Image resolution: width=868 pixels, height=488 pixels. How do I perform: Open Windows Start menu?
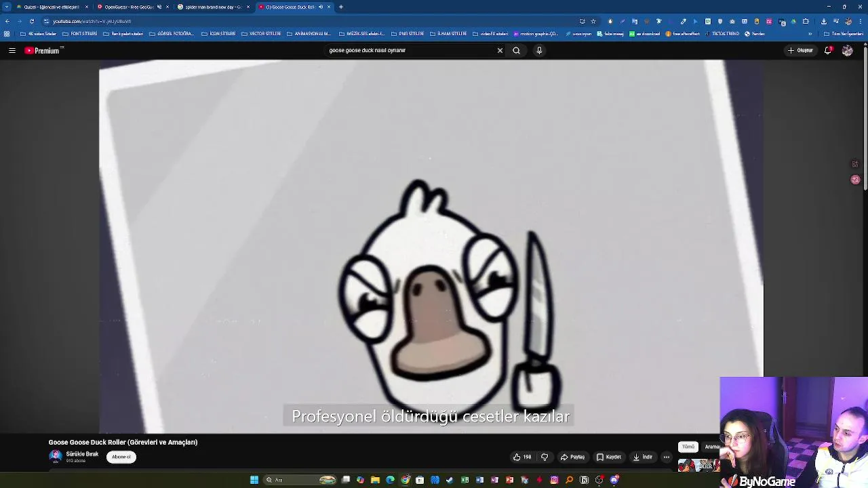point(254,480)
